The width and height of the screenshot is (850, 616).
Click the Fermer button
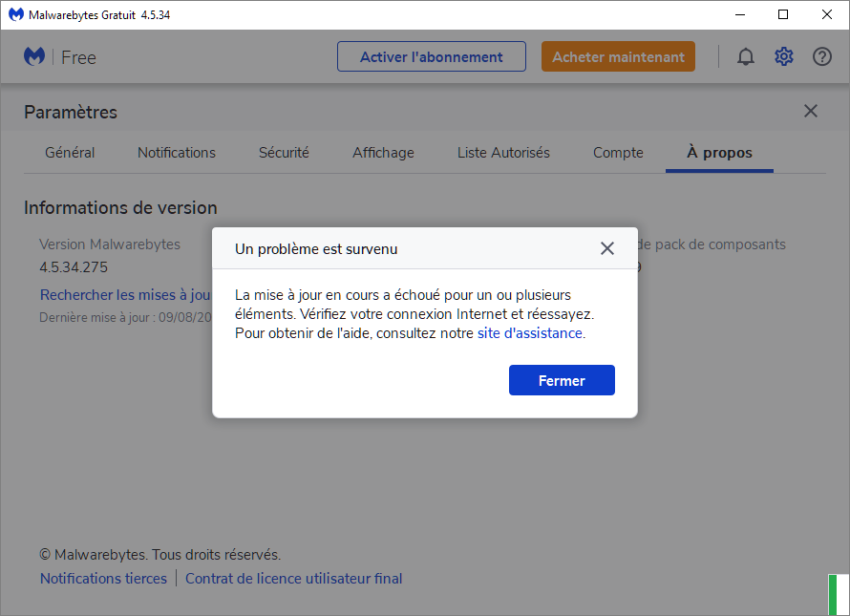[562, 380]
